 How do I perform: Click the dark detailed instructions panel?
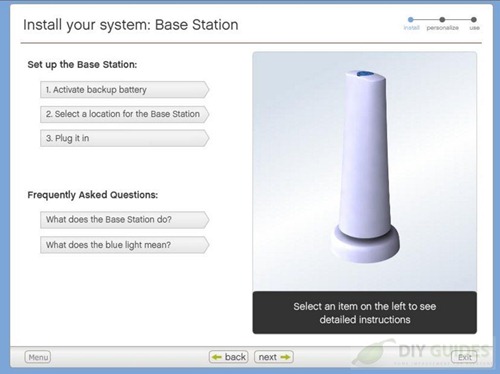365,313
